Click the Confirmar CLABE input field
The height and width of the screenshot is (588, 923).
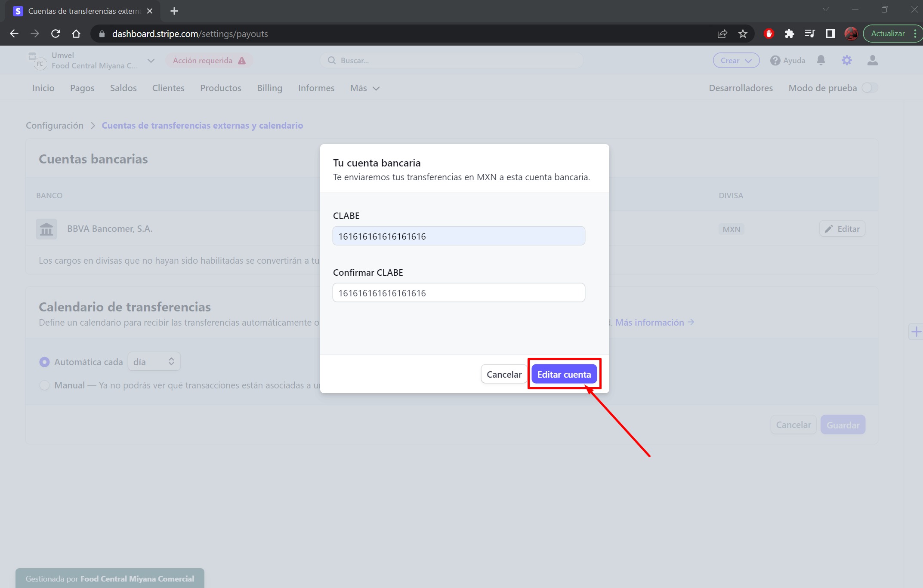tap(458, 293)
